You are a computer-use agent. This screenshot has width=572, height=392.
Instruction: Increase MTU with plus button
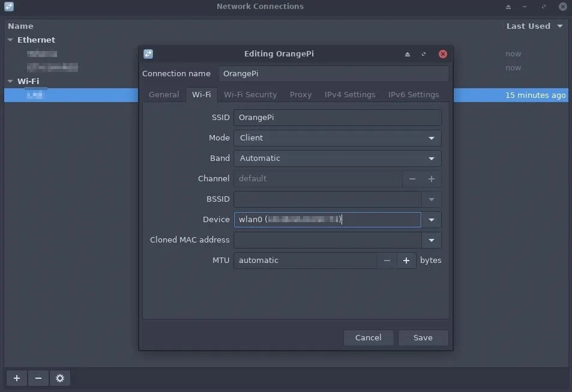click(x=406, y=261)
